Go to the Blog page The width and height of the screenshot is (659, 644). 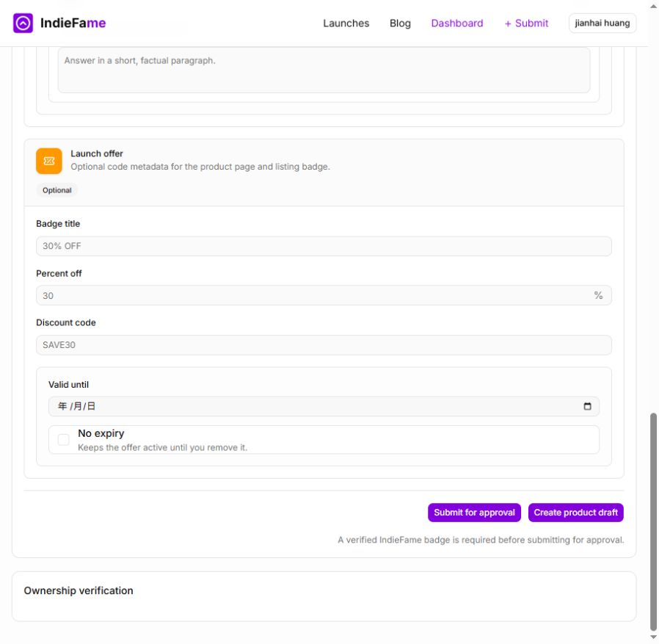tap(400, 23)
